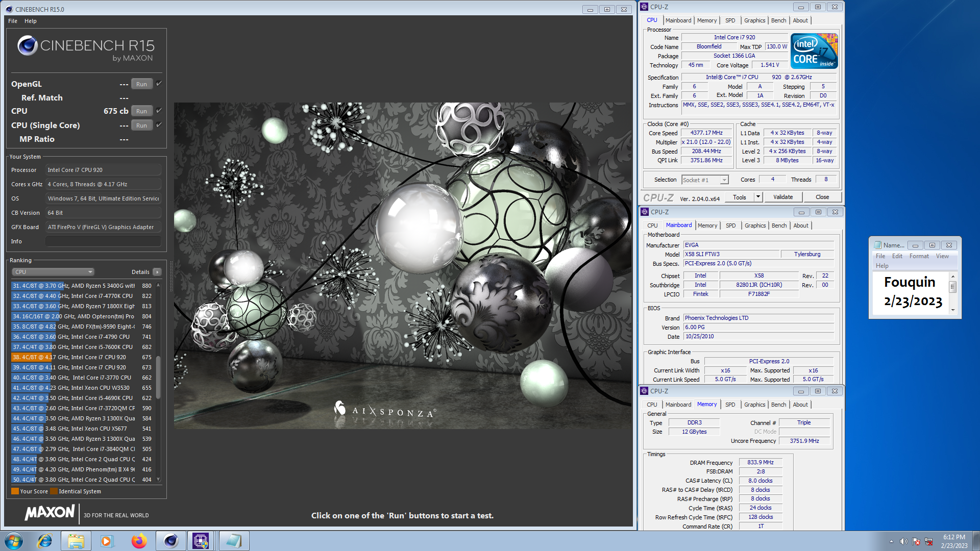Open the Notepad Help menu

(882, 266)
